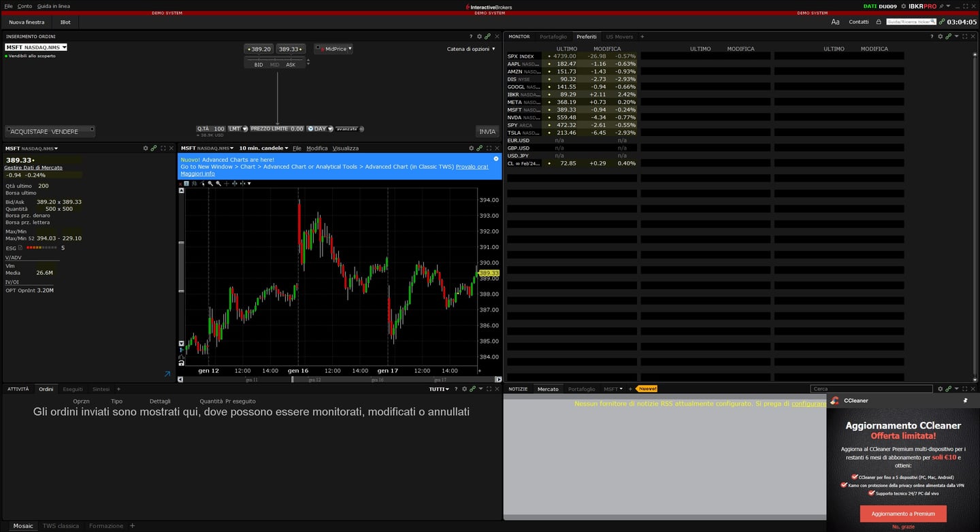Click link chain icon in chart panel
Viewport: 980px width, 532px height.
point(479,148)
